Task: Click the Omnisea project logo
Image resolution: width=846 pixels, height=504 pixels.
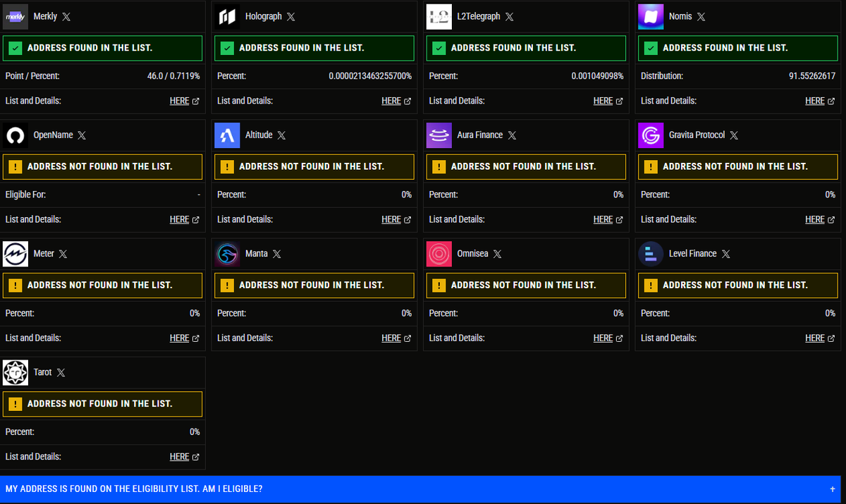Action: point(439,253)
